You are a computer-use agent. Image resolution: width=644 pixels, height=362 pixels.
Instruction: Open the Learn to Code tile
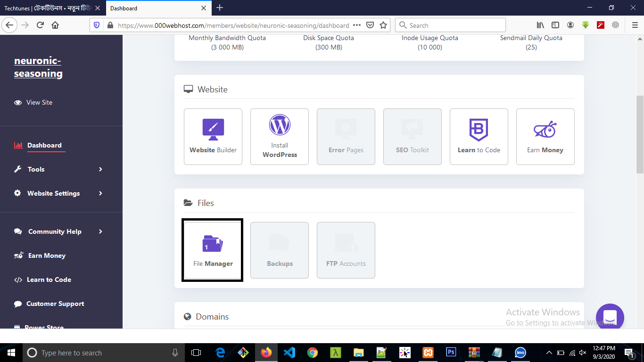tap(479, 137)
